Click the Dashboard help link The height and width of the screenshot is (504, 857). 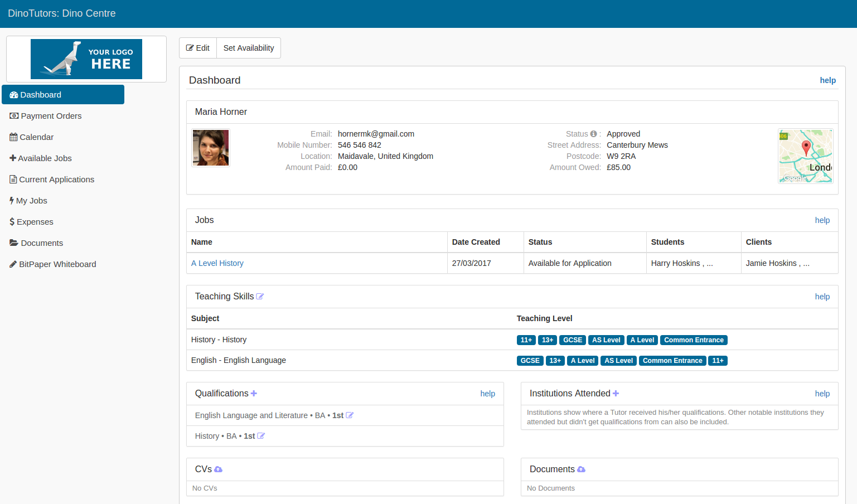[x=827, y=80]
